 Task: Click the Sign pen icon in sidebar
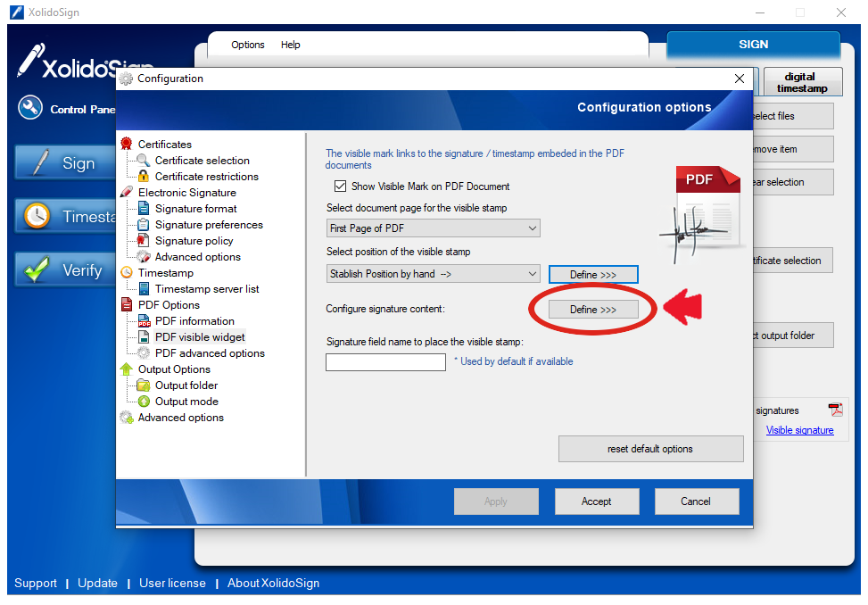tap(40, 162)
